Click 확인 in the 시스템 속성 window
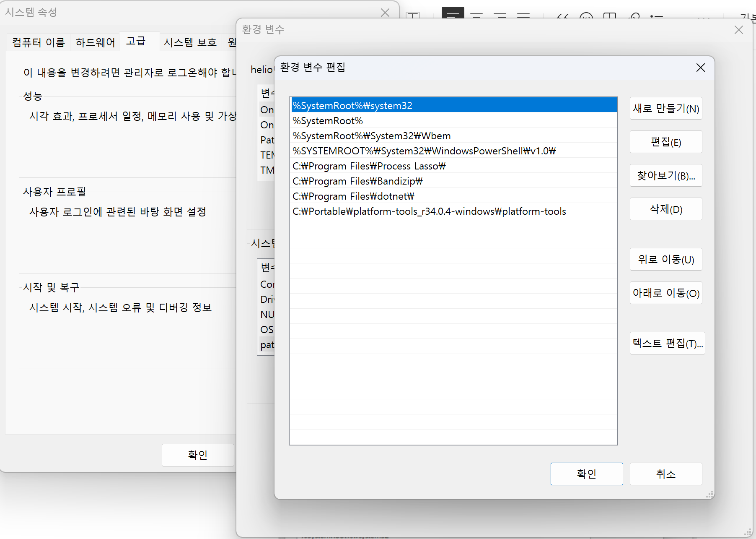The image size is (756, 539). point(198,455)
